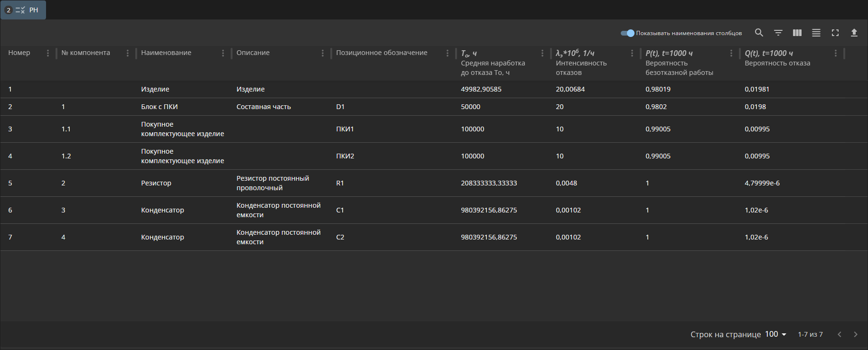Select the Блок с ПКИ cell

pyautogui.click(x=159, y=107)
